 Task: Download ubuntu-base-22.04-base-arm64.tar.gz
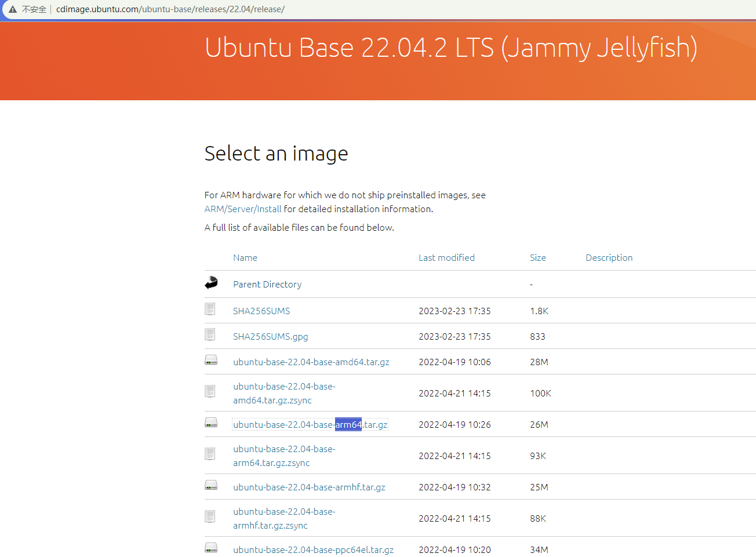(x=310, y=425)
